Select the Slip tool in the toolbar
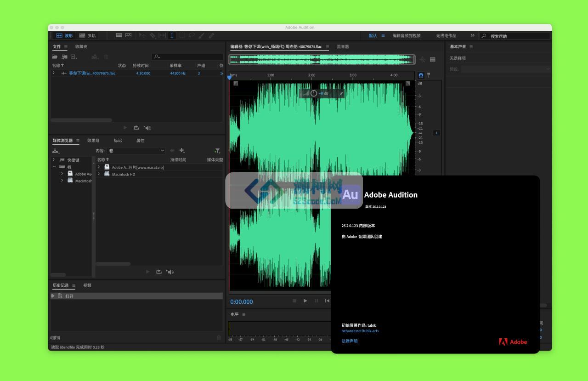Screen dimensions: 588x381 (162, 35)
